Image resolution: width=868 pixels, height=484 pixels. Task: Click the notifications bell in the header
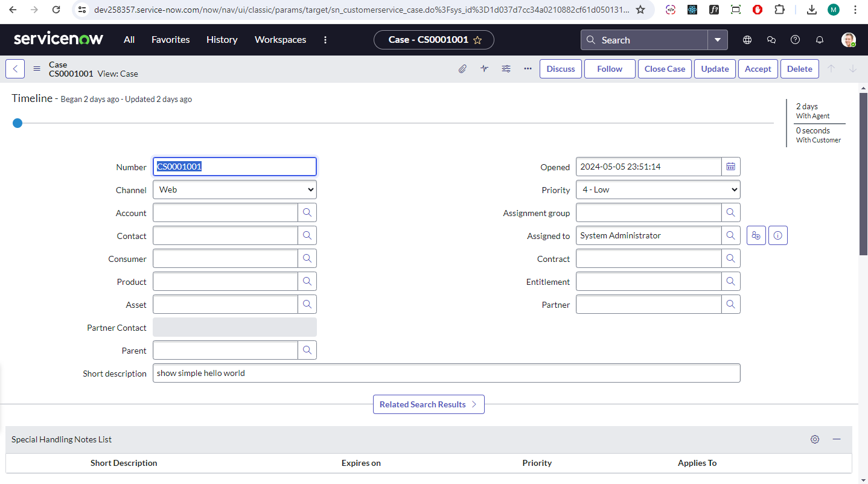(819, 39)
